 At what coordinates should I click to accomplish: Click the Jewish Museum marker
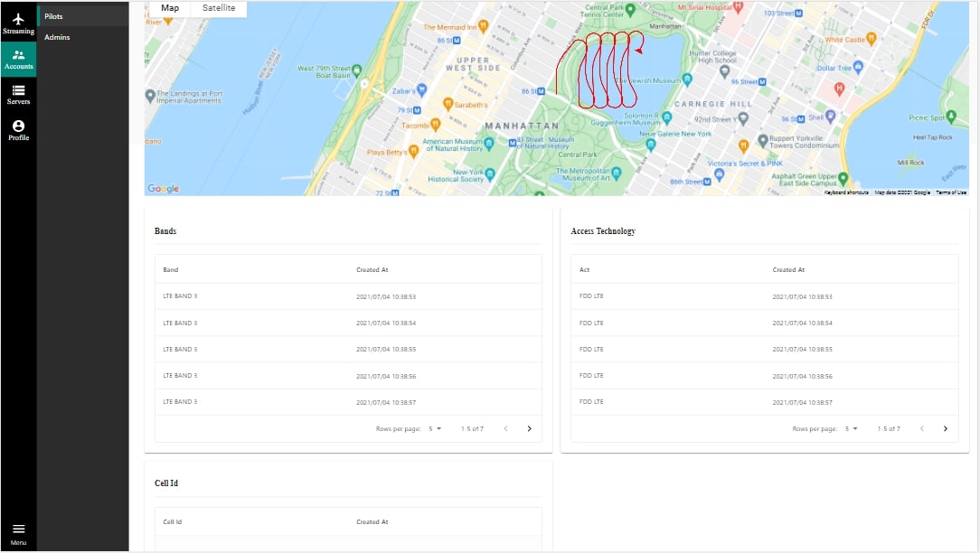point(687,80)
